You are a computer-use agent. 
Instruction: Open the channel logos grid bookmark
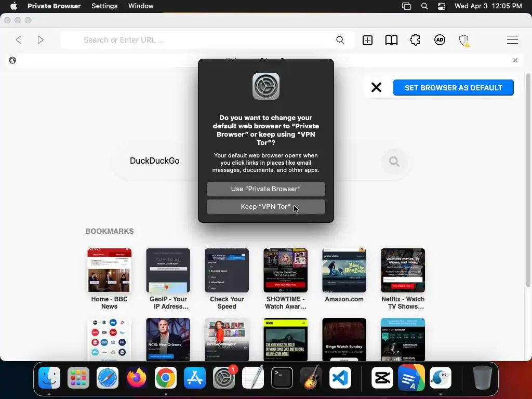109,339
